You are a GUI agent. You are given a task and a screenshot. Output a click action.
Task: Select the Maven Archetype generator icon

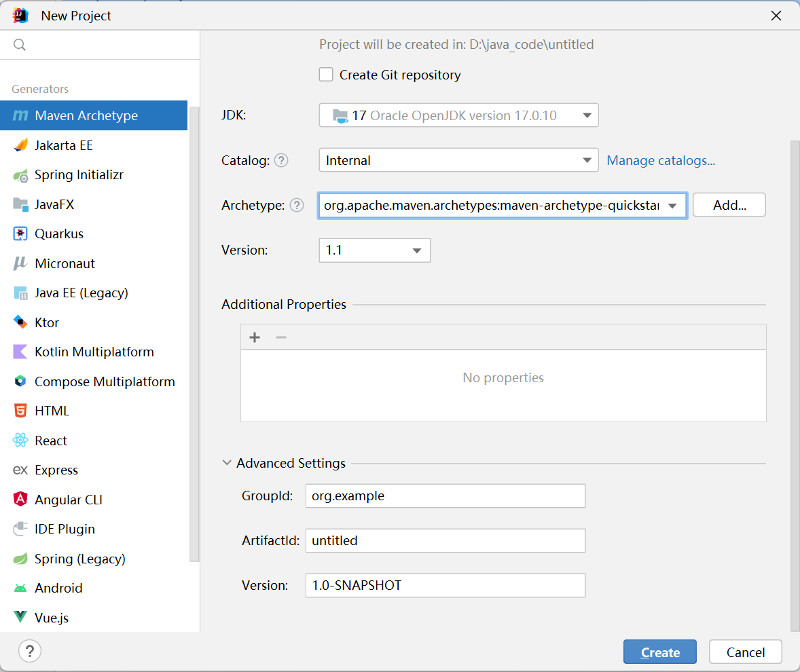[x=20, y=116]
